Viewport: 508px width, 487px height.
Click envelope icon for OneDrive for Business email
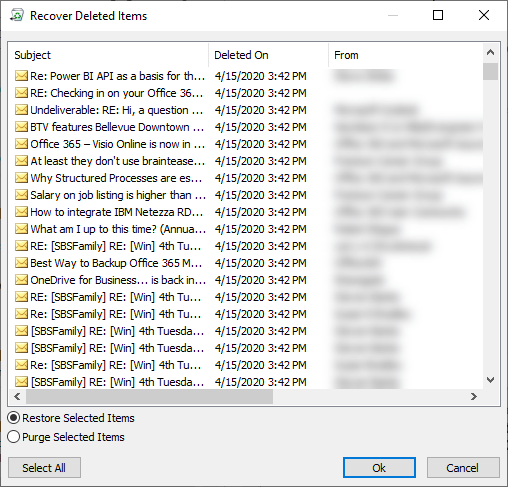pos(21,280)
